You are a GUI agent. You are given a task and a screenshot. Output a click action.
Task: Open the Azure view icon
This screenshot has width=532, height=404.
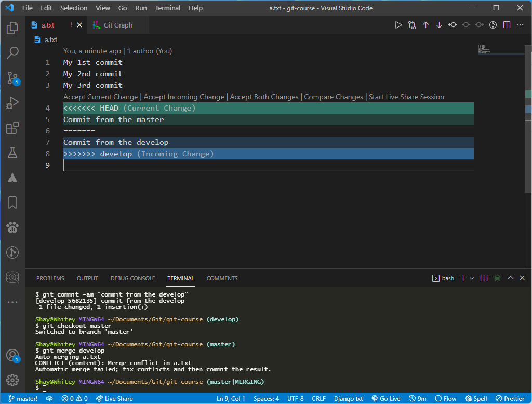tap(12, 178)
